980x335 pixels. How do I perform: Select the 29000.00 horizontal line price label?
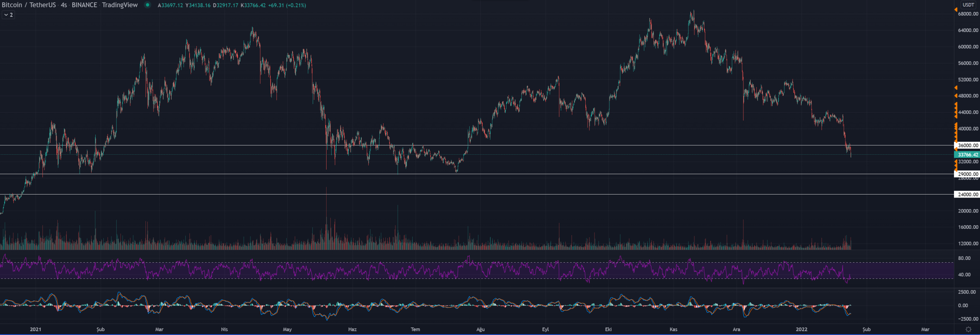tap(968, 174)
